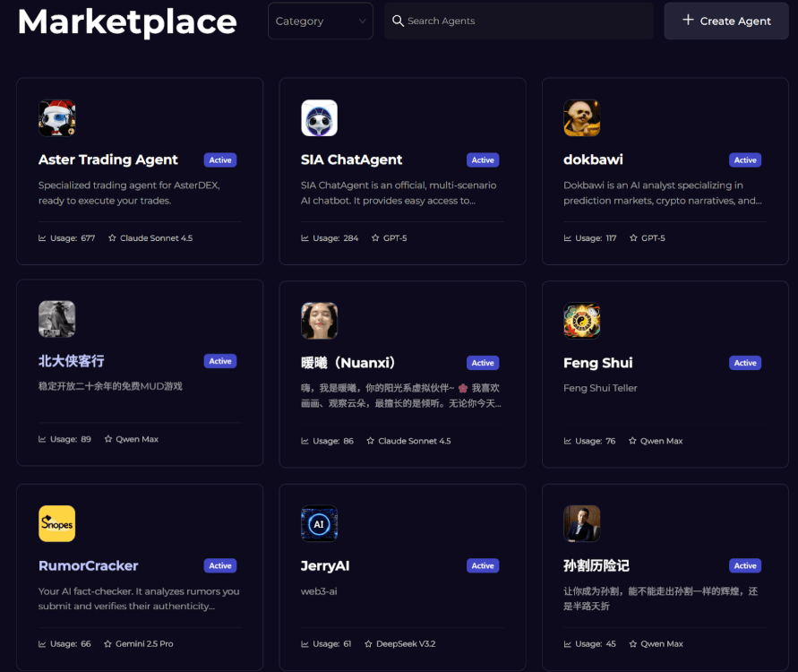Open the 孙割历险记 portrait avatar

[581, 523]
